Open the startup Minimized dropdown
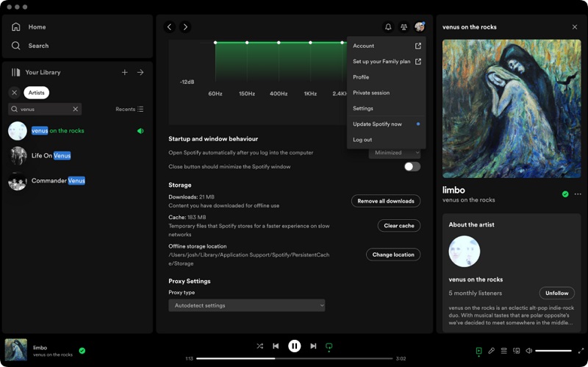This screenshot has width=588, height=367. [x=395, y=153]
